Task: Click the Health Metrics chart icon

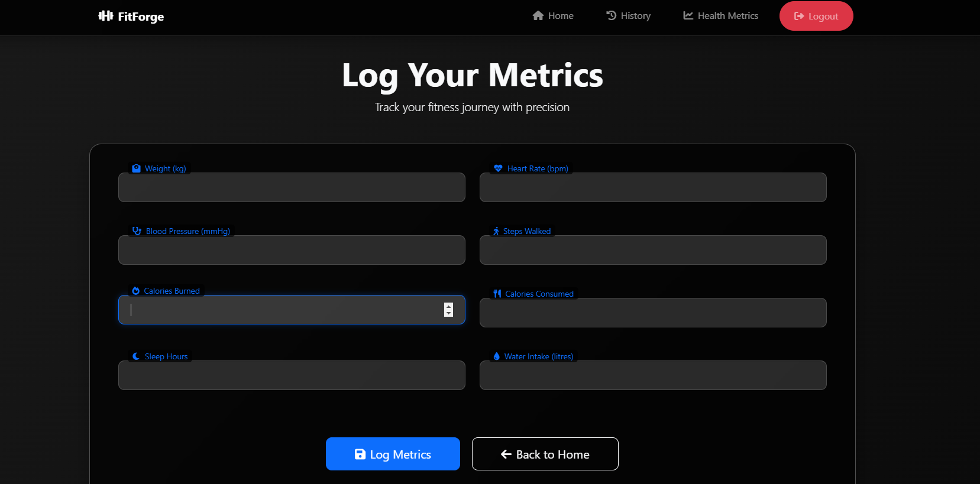Action: 688,16
